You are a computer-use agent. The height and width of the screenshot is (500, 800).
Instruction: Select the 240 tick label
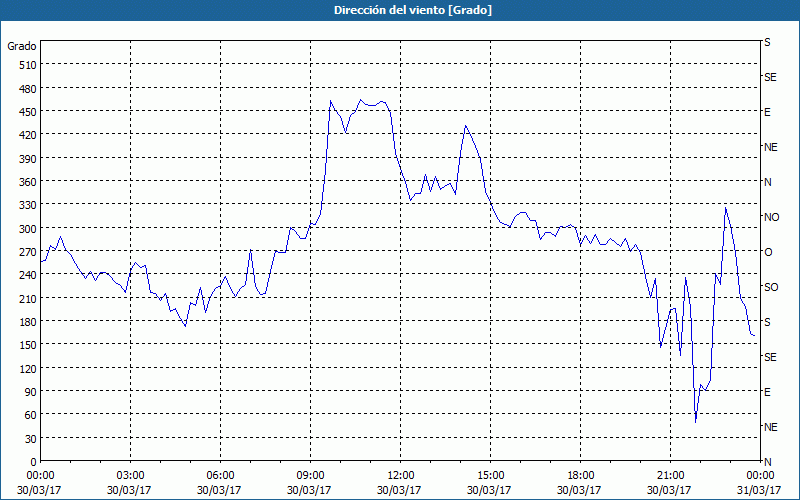(x=28, y=275)
